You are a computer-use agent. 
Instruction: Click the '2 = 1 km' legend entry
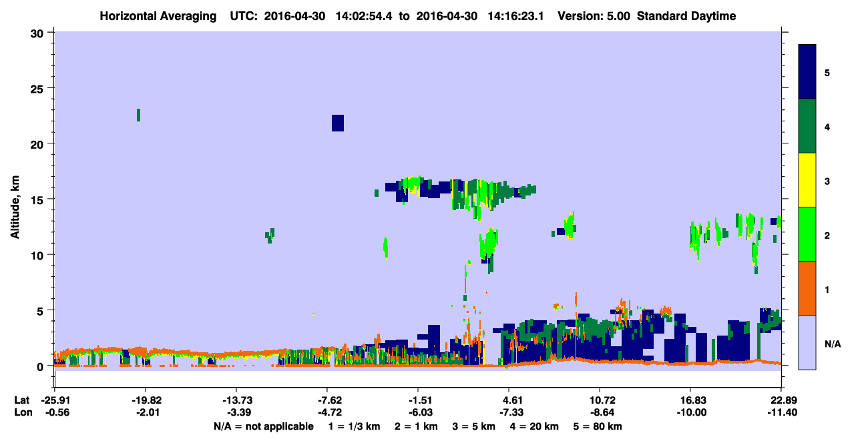(417, 426)
